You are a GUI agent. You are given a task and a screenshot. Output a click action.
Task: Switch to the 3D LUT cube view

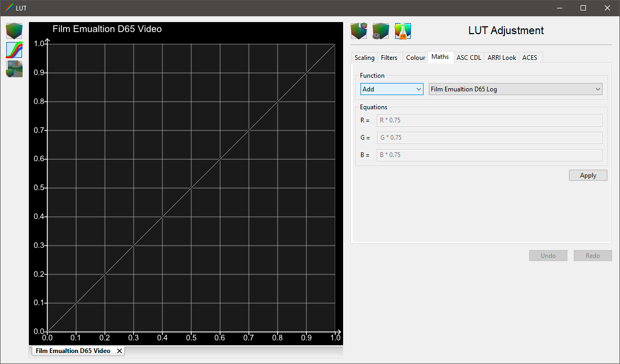pyautogui.click(x=14, y=31)
